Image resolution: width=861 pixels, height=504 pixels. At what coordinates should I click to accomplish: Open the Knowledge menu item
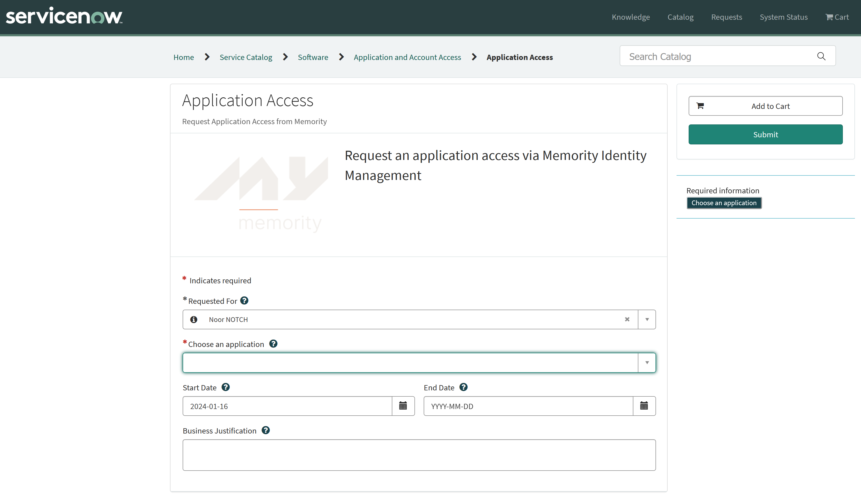coord(631,17)
